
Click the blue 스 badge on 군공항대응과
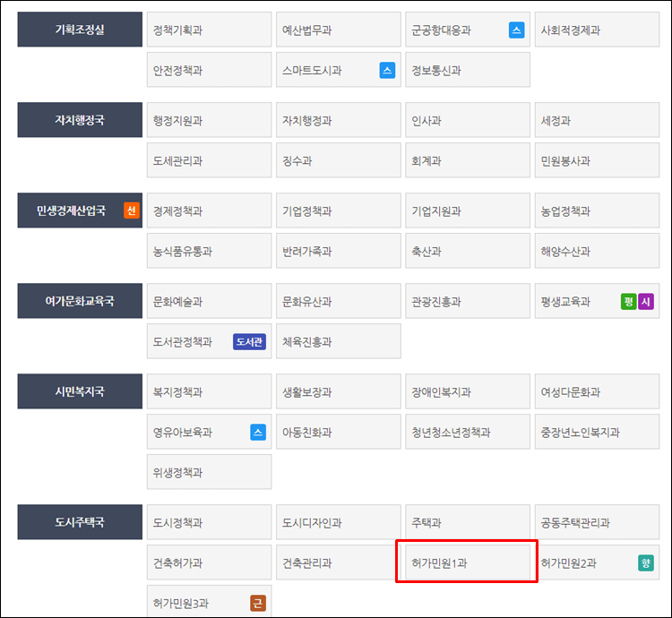(516, 30)
